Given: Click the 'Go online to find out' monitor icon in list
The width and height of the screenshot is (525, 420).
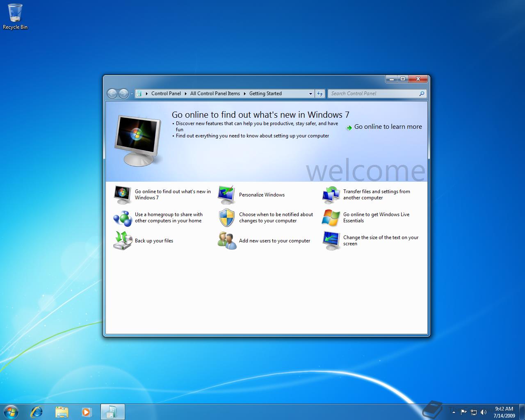Looking at the screenshot, I should coord(122,195).
